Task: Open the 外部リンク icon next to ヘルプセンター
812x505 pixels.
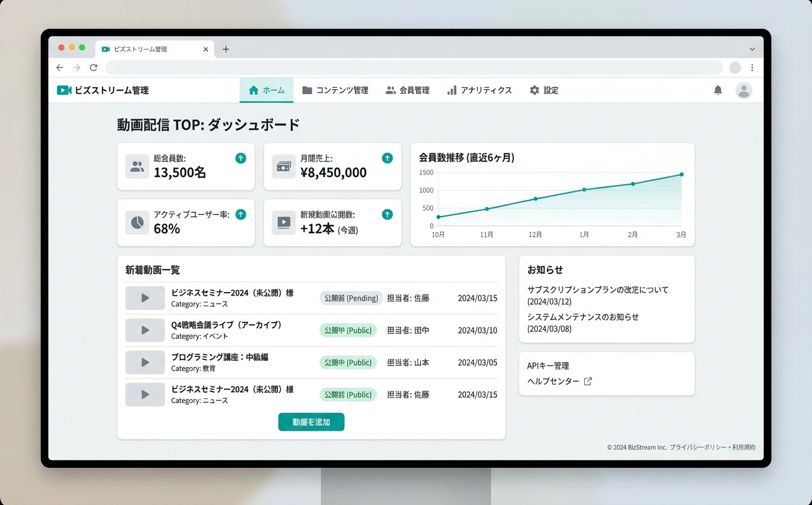Action: click(x=588, y=381)
